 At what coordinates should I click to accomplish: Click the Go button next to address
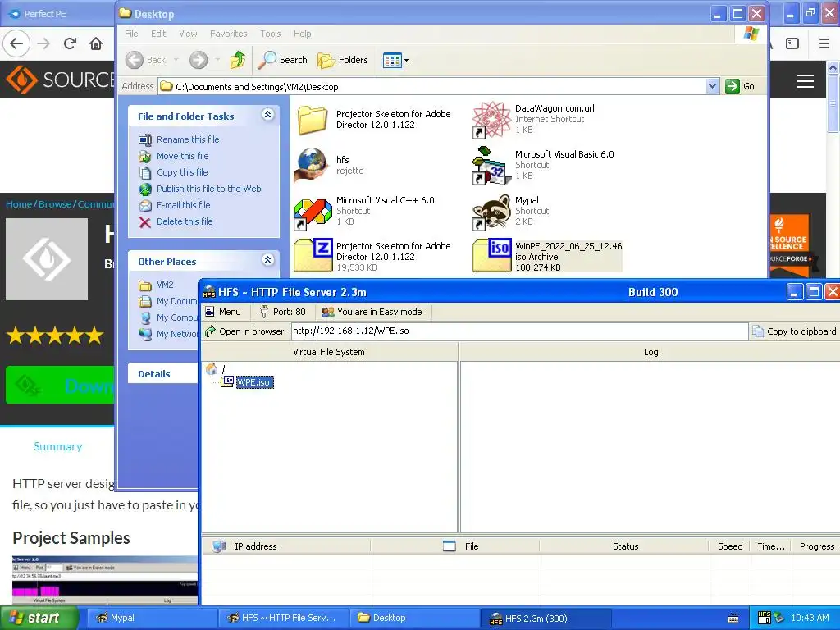(x=741, y=86)
